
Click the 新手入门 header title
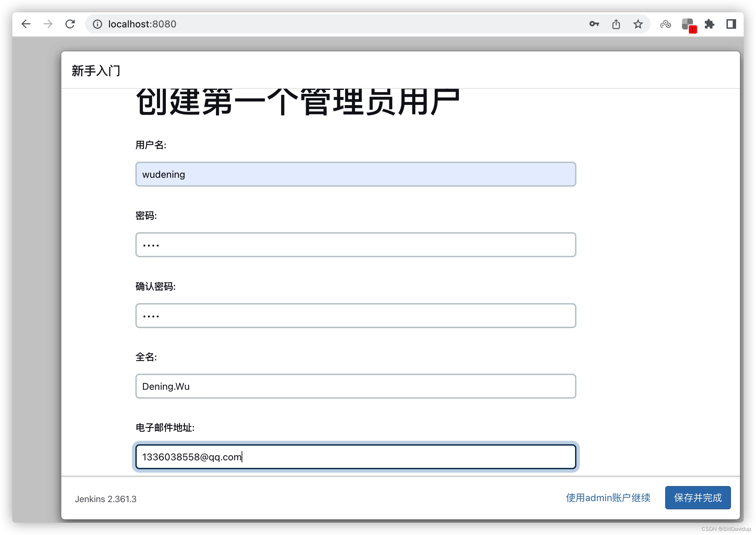pyautogui.click(x=96, y=71)
